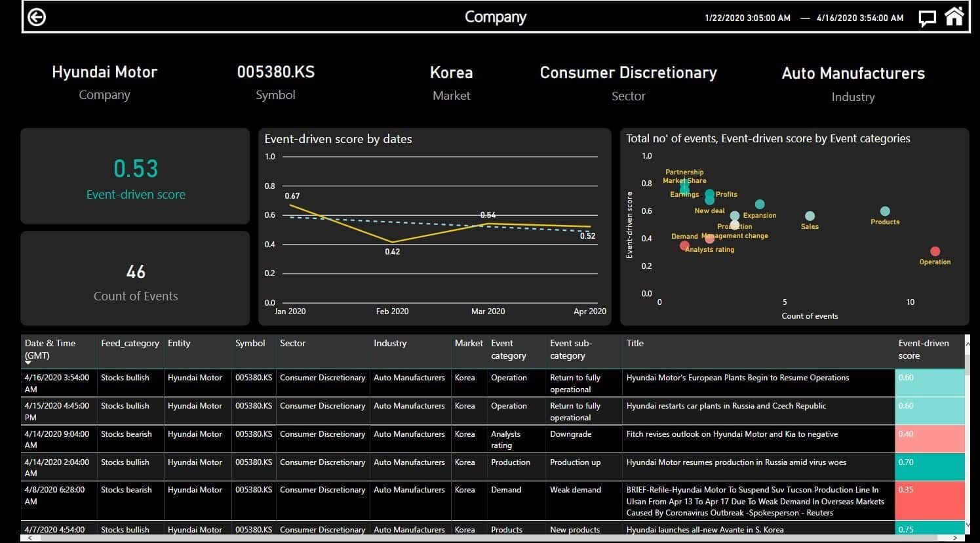Sort table by Title column header
The height and width of the screenshot is (543, 980).
tap(635, 343)
